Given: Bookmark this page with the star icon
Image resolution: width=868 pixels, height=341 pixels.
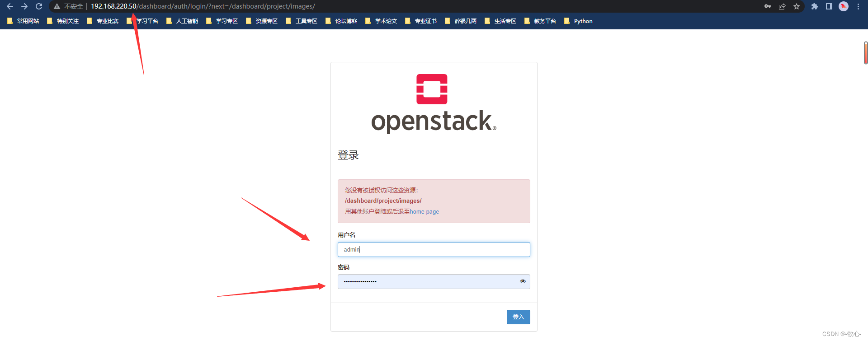Looking at the screenshot, I should [x=797, y=6].
